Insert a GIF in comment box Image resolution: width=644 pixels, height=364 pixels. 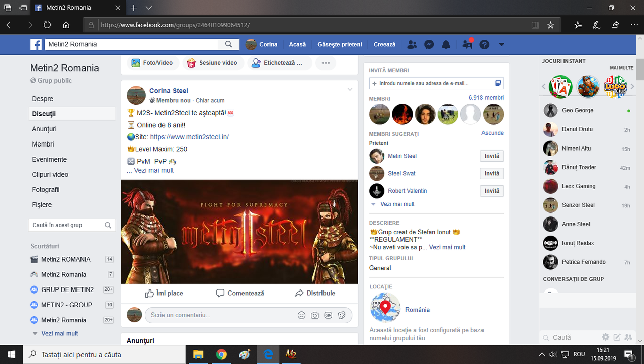tap(328, 315)
